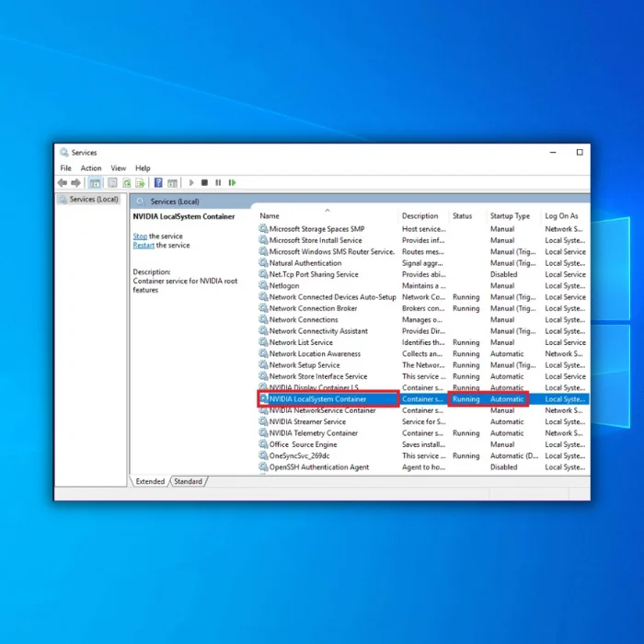This screenshot has height=644, width=644.
Task: Switch to the Extended tab
Action: [x=150, y=481]
